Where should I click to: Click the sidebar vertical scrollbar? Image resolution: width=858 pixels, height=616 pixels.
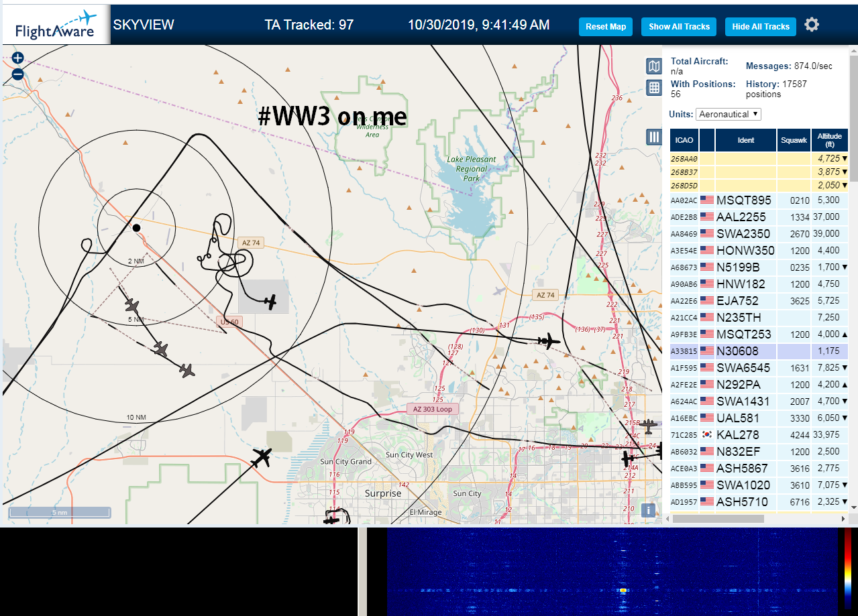pyautogui.click(x=853, y=120)
